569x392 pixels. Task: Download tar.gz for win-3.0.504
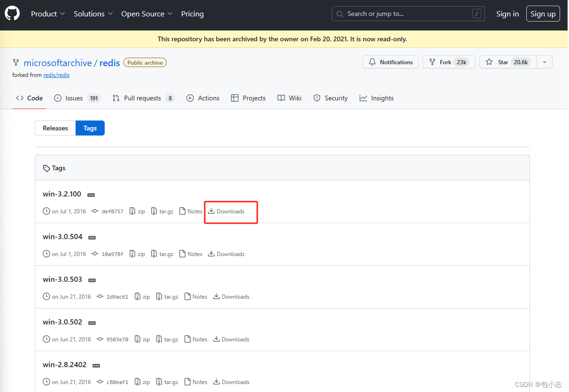tap(162, 254)
